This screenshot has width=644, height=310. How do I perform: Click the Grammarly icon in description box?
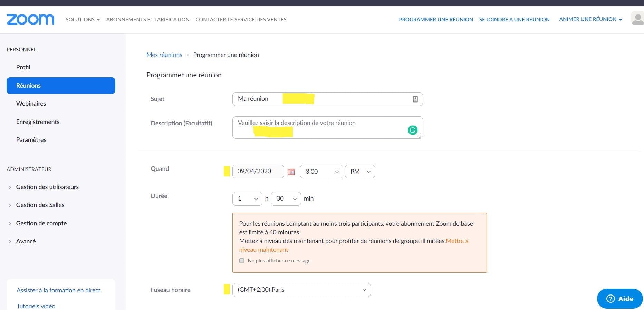pyautogui.click(x=413, y=130)
